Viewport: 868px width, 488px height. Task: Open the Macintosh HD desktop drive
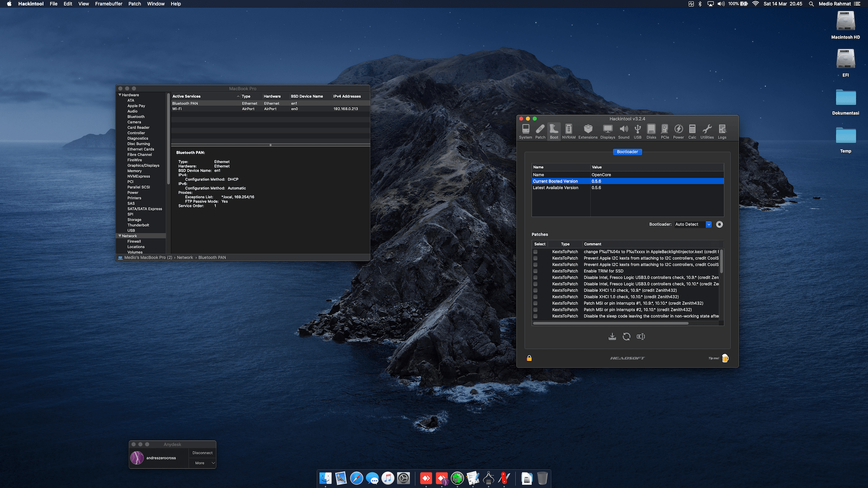pyautogui.click(x=845, y=25)
